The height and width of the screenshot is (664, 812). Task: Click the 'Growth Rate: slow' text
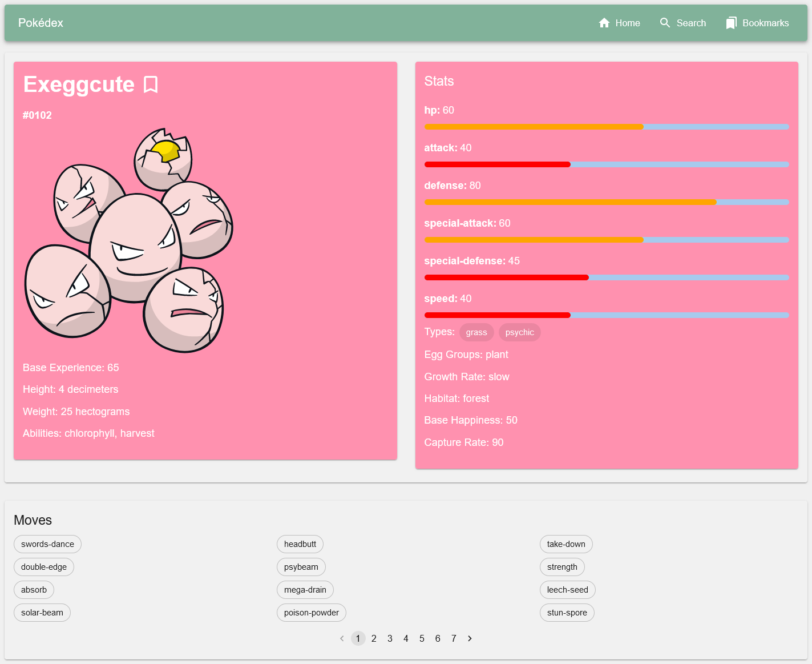(x=467, y=377)
